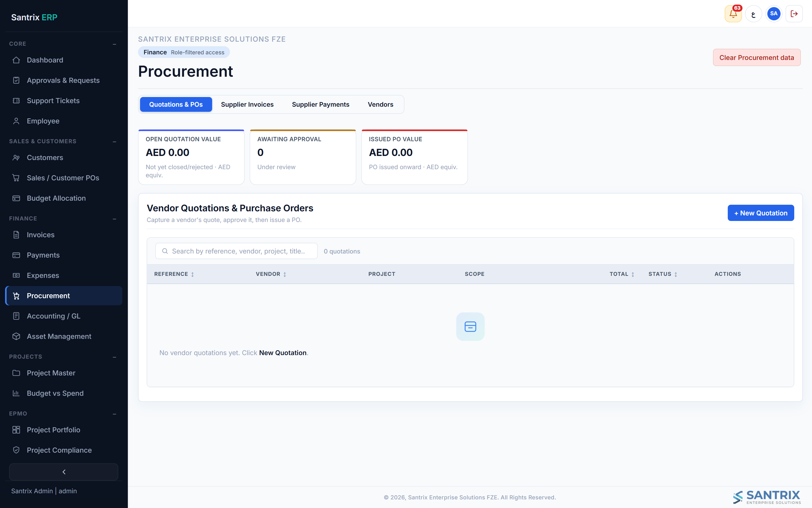Open the notifications bell icon
This screenshot has height=508, width=812.
pyautogui.click(x=733, y=14)
